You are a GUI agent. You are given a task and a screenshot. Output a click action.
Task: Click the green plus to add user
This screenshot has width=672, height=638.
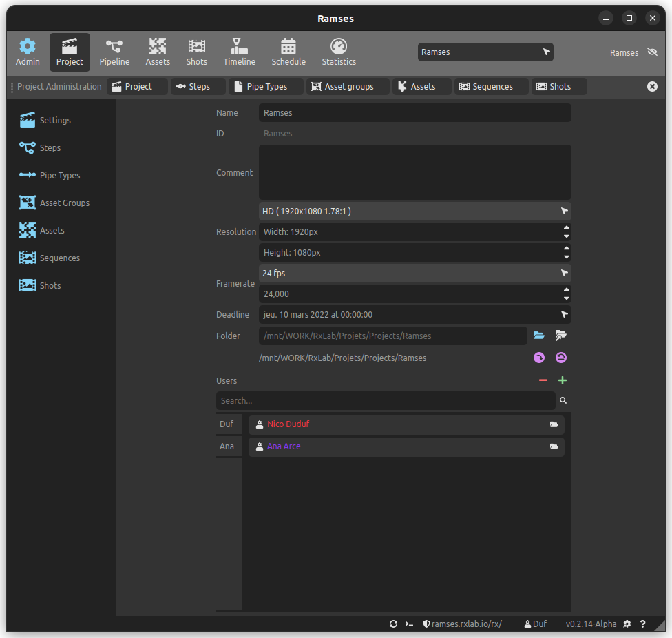point(563,380)
